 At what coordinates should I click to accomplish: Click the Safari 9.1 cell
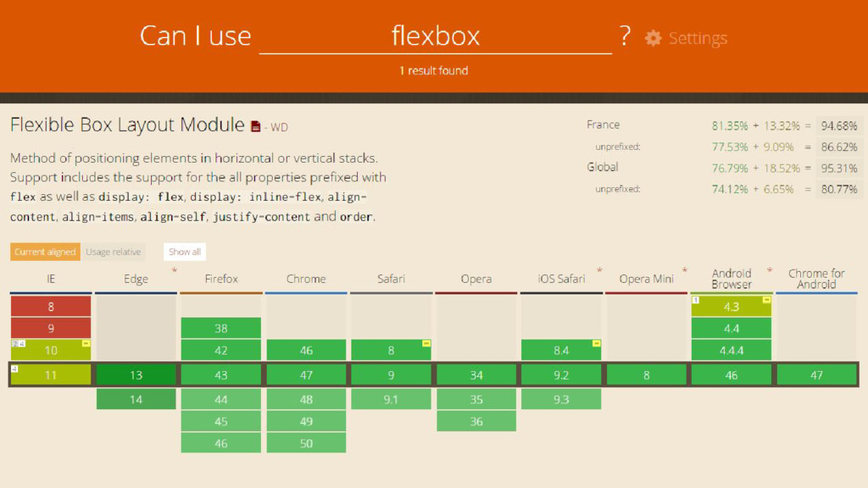tap(391, 399)
